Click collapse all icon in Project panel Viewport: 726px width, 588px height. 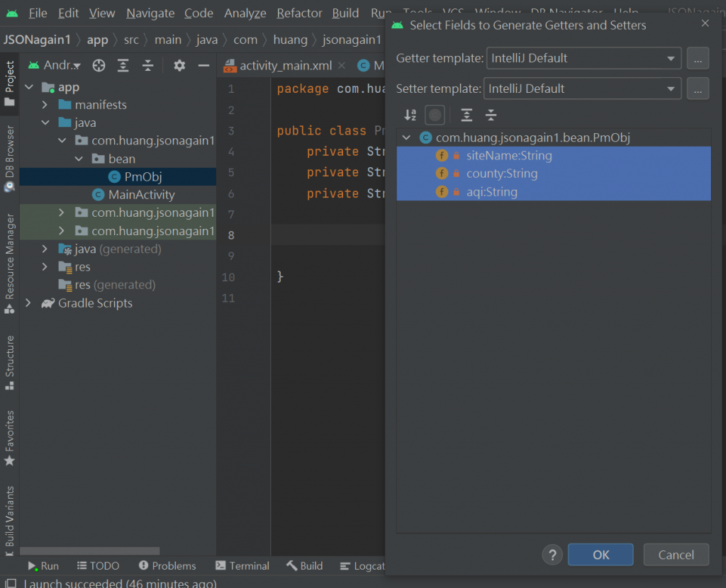pyautogui.click(x=147, y=66)
